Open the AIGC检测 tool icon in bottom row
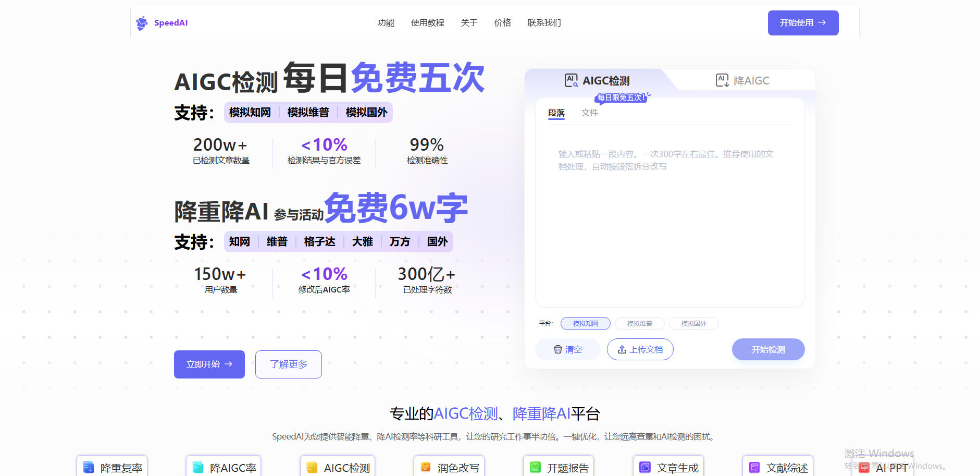980x476 pixels. (312, 467)
